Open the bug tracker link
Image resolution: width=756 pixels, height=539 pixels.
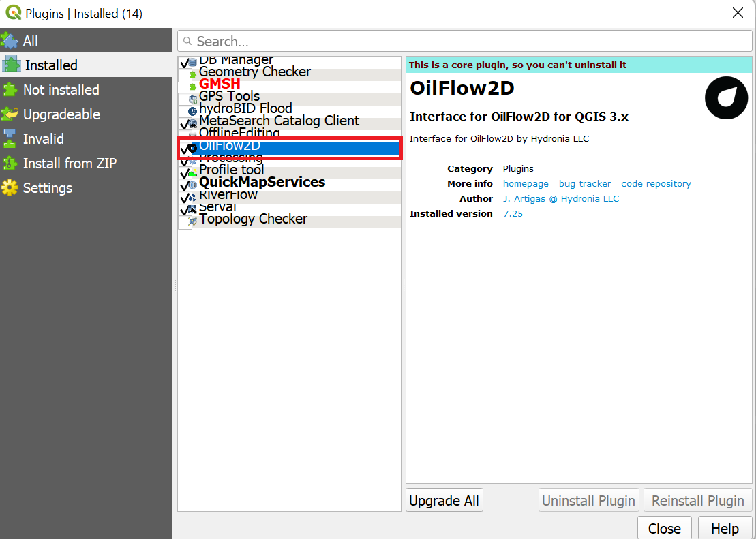coord(585,184)
